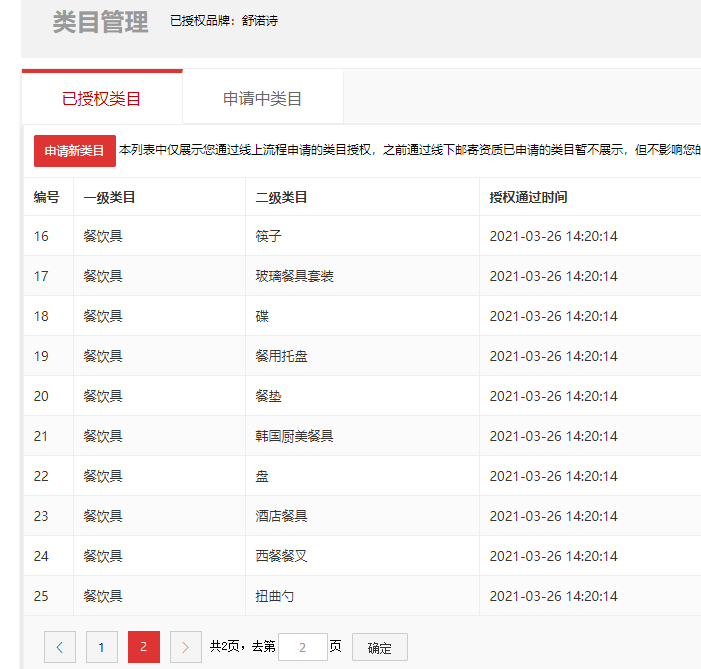Viewport: 701px width, 669px height.
Task: Select the 韩国厨美餐具 row
Action: click(294, 436)
